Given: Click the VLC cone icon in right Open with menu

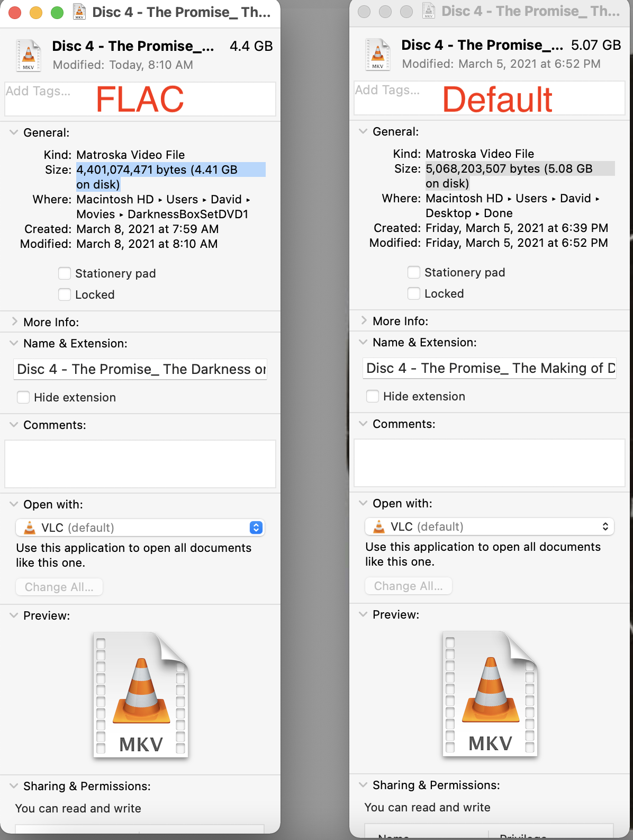Looking at the screenshot, I should click(x=379, y=526).
